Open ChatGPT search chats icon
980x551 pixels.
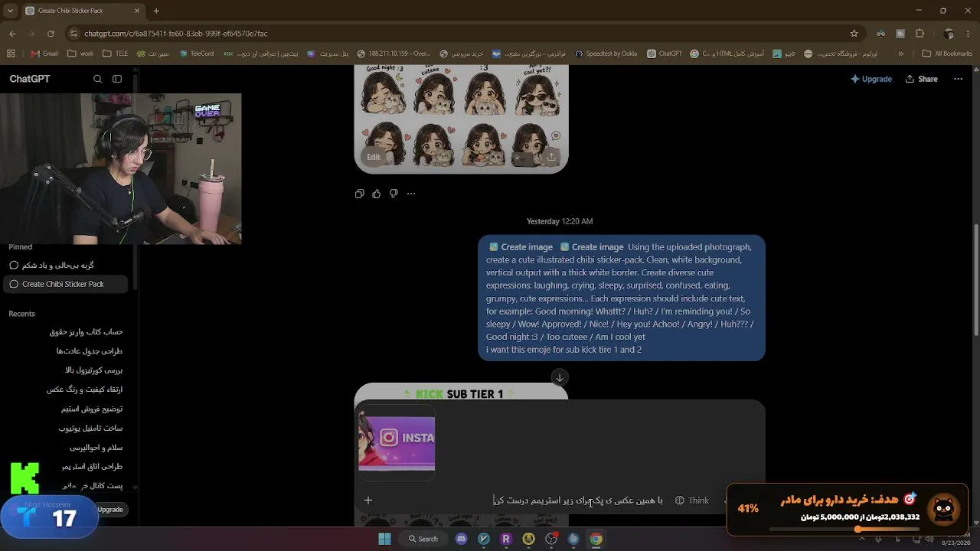[97, 79]
